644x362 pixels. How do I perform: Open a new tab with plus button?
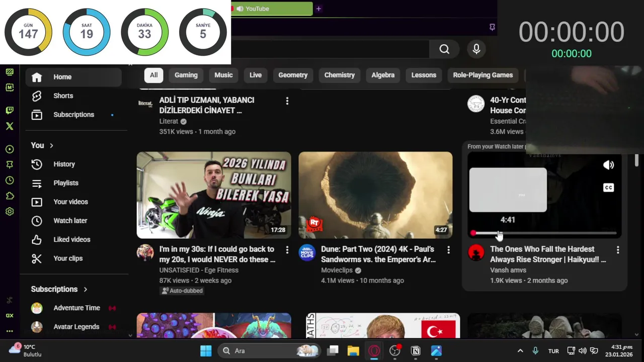[318, 9]
